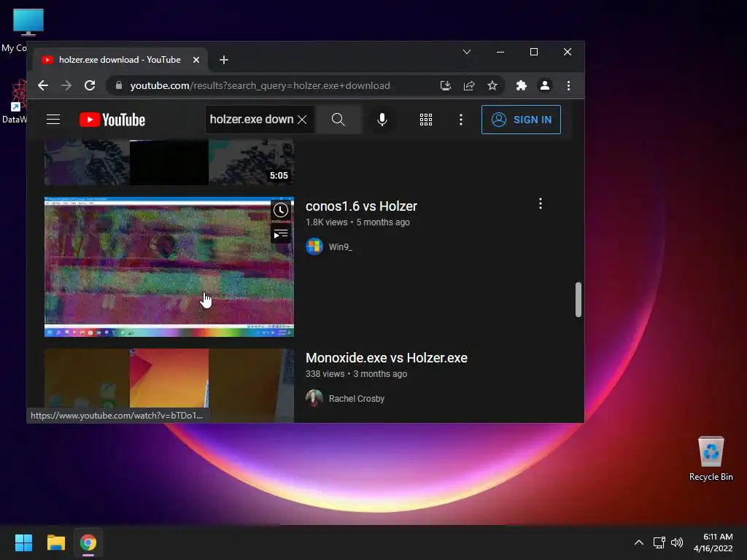Open YouTube settings three-dot menu
The height and width of the screenshot is (560, 747).
point(461,120)
